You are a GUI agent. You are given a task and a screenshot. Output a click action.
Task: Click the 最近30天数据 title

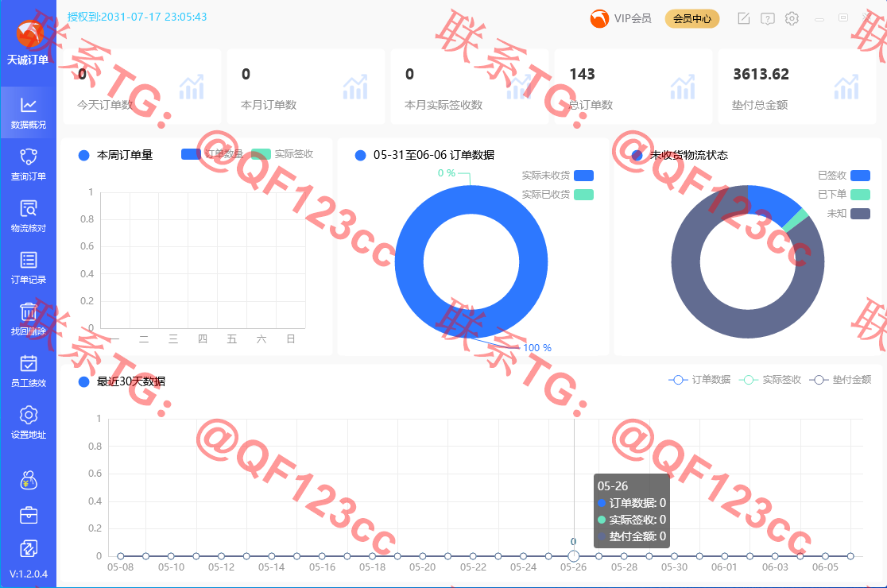pos(130,381)
